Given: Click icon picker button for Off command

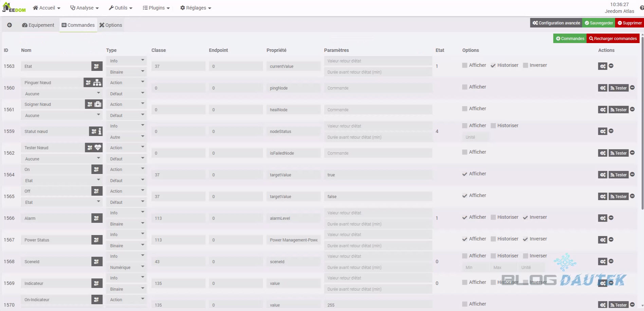Looking at the screenshot, I should pyautogui.click(x=97, y=191).
